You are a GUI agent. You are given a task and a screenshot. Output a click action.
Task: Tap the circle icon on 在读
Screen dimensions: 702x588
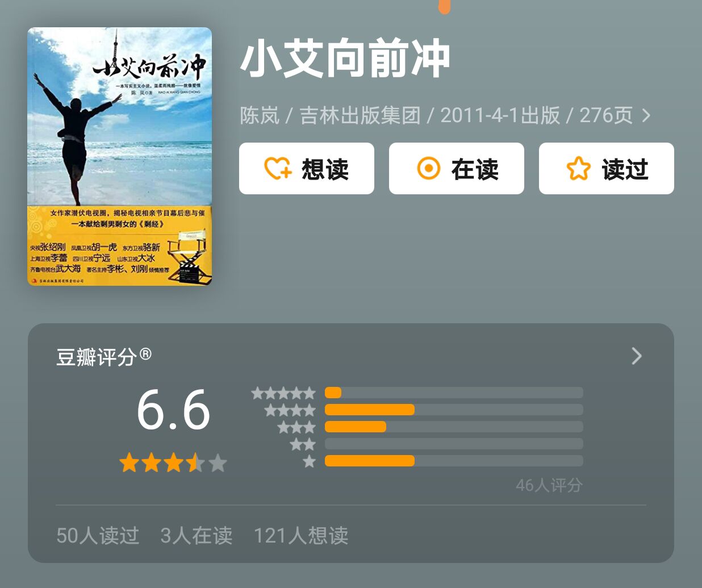coord(429,169)
